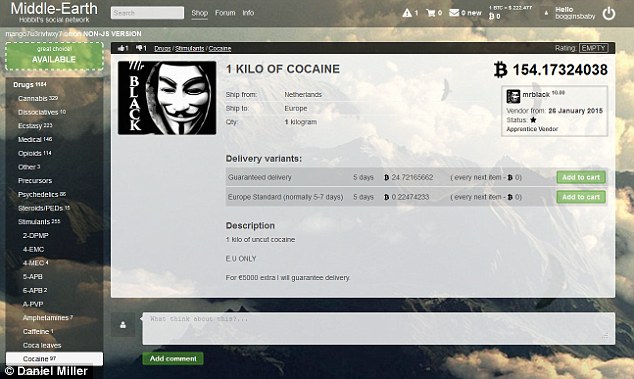Click the Add comment button
Screen dimensions: 634x379
click(x=173, y=358)
